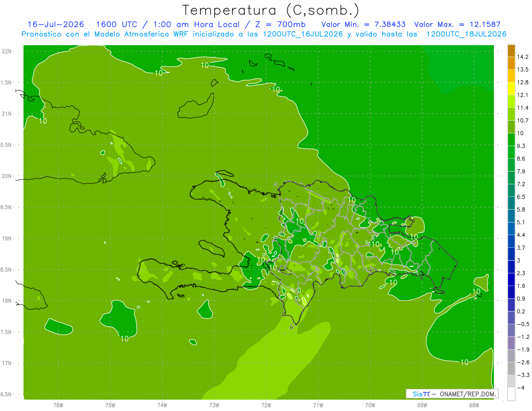Image resolution: width=532 pixels, height=411 pixels.
Task: Click the 'Valor Max. = 12.1587' readout
Action: (457, 24)
